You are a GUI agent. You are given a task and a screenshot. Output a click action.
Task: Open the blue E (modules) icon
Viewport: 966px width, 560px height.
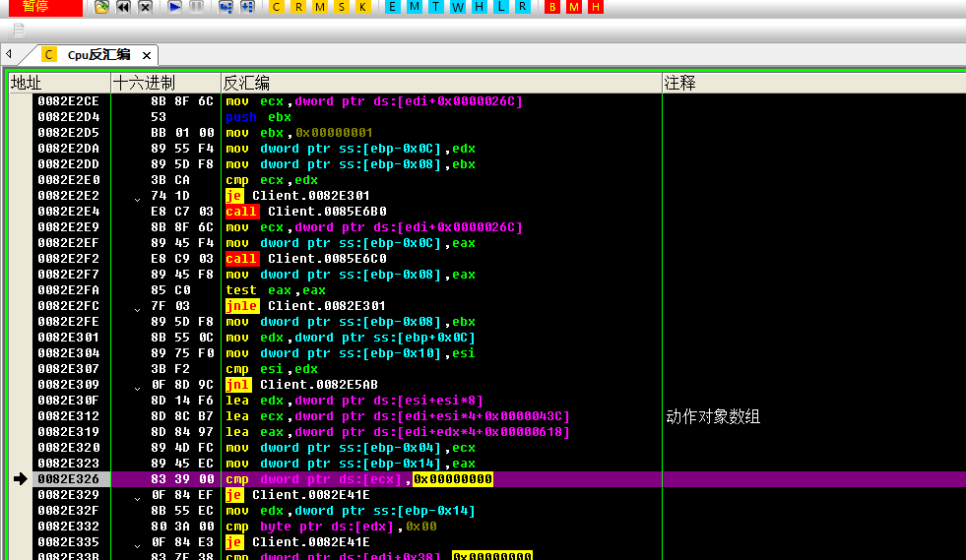coord(392,7)
